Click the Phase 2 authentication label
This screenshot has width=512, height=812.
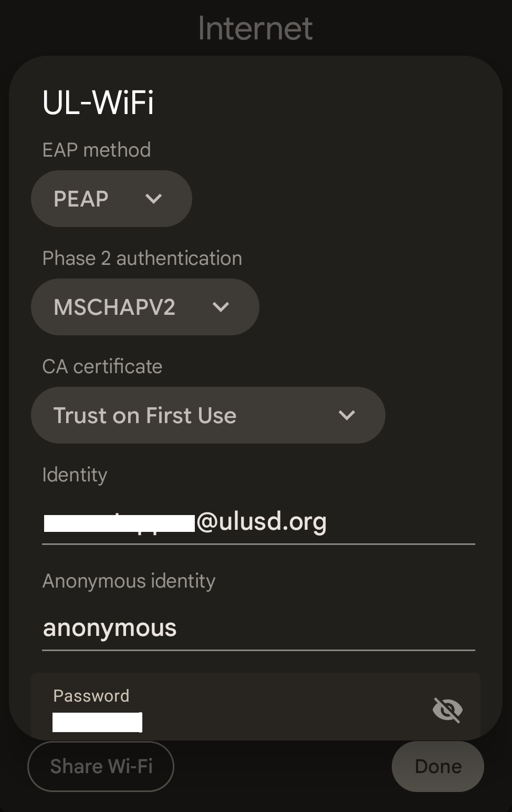pyautogui.click(x=142, y=258)
